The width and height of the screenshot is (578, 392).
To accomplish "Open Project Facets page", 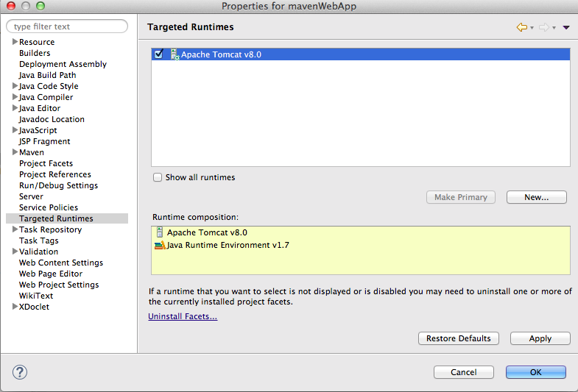I will click(46, 163).
